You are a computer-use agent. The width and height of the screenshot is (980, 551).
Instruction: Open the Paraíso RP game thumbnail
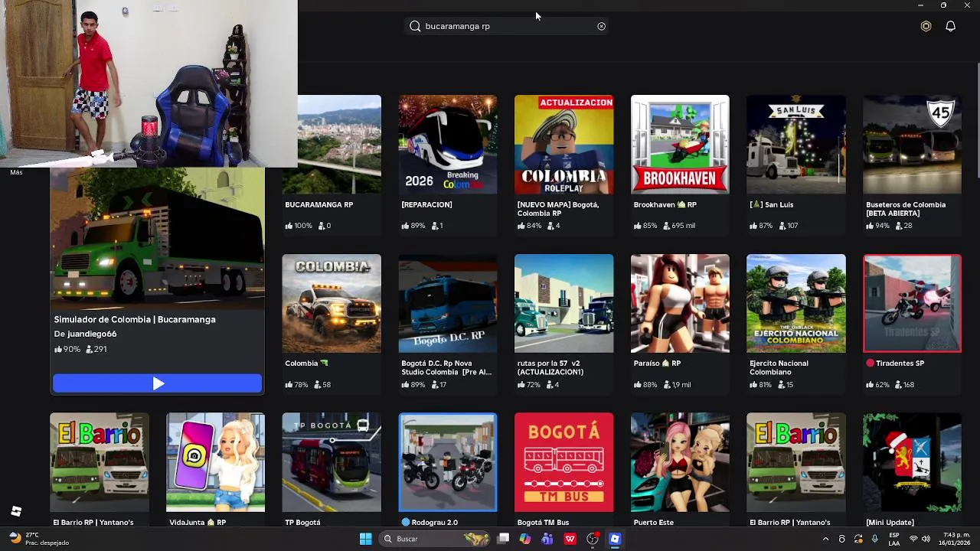click(x=680, y=303)
